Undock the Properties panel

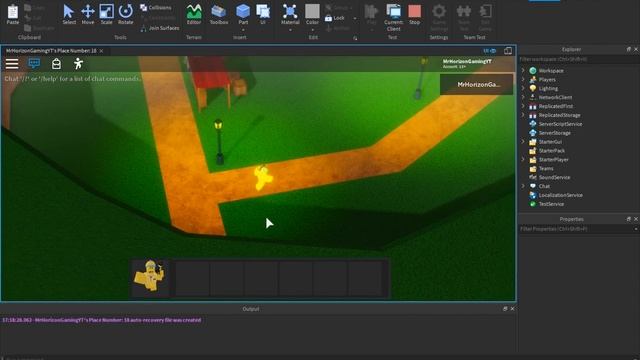[629, 219]
